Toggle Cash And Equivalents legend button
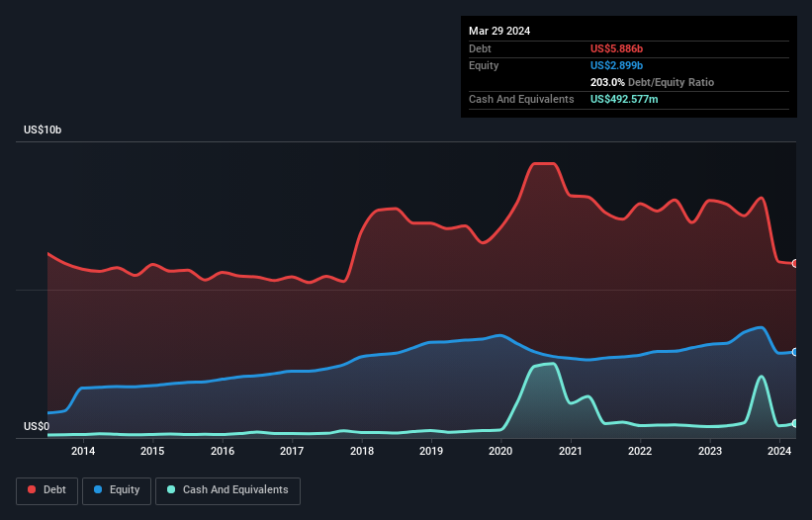Screen dimensions: 812x520 [x=227, y=490]
